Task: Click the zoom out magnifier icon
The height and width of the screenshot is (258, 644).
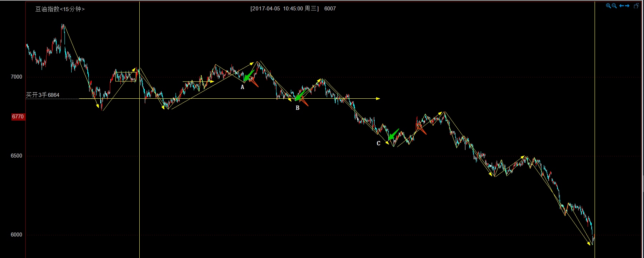Action: point(614,6)
